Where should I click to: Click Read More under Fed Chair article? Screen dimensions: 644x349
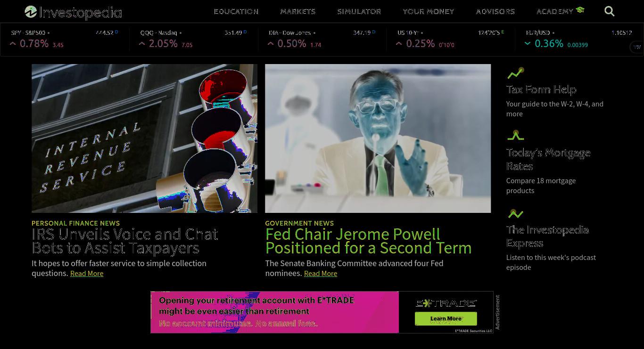pos(321,274)
